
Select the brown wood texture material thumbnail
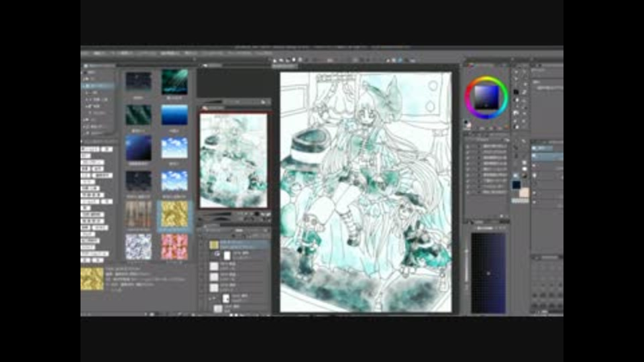click(138, 214)
